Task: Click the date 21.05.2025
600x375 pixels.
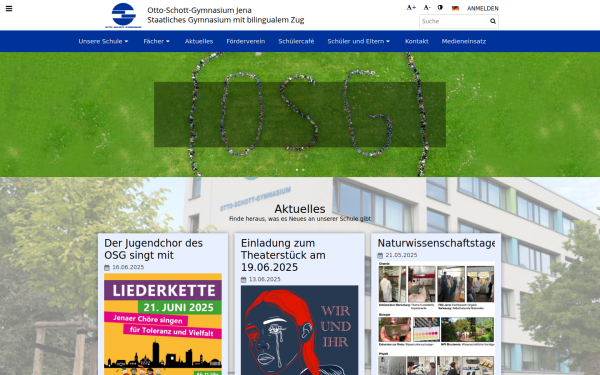Action: point(401,255)
